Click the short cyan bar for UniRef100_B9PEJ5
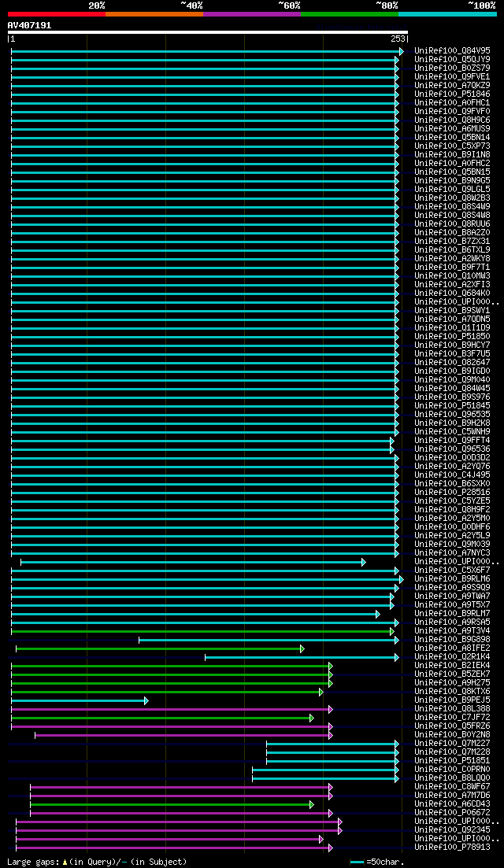This screenshot has width=504, height=868. [x=80, y=700]
